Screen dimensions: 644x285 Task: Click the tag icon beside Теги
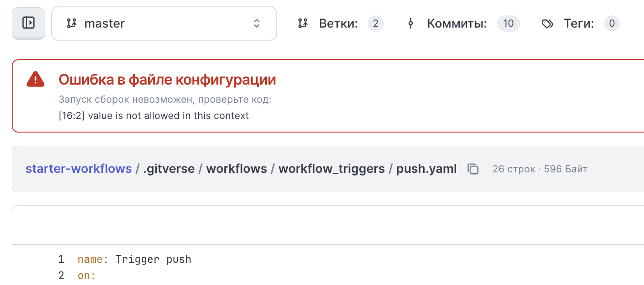(547, 24)
